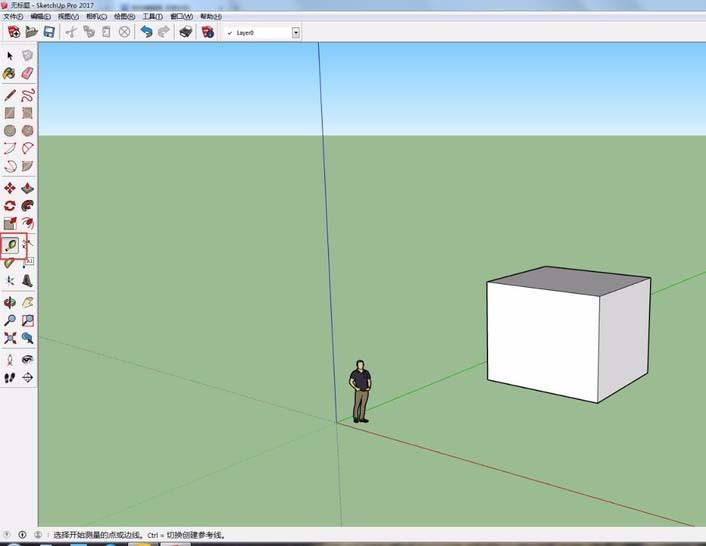Click the human figure in the scene

point(360,391)
